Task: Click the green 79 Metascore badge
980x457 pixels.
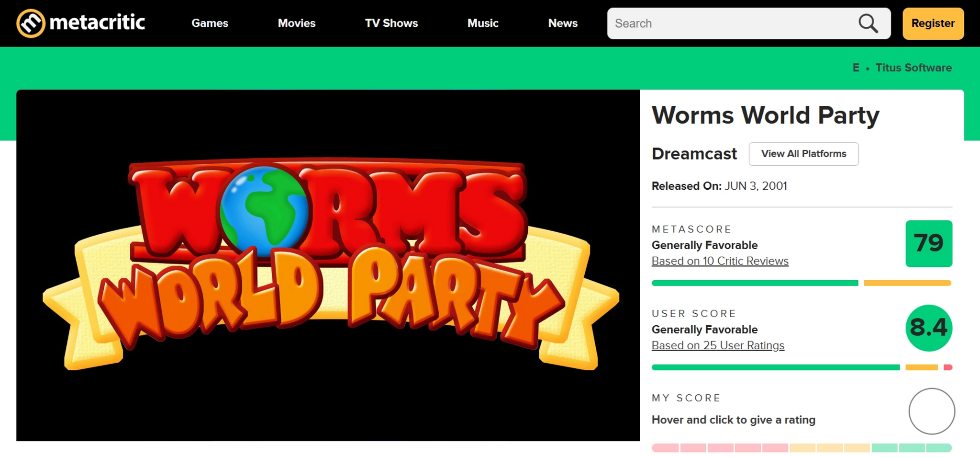Action: (929, 243)
